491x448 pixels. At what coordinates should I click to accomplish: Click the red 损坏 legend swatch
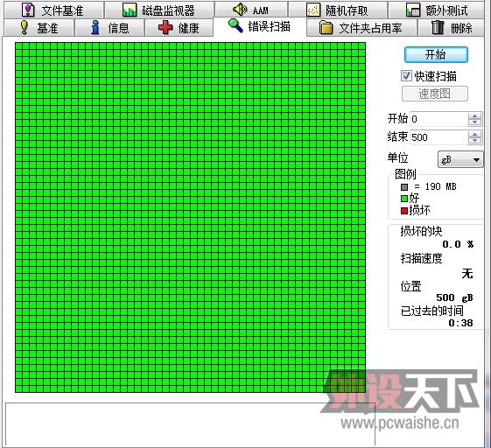click(x=404, y=211)
